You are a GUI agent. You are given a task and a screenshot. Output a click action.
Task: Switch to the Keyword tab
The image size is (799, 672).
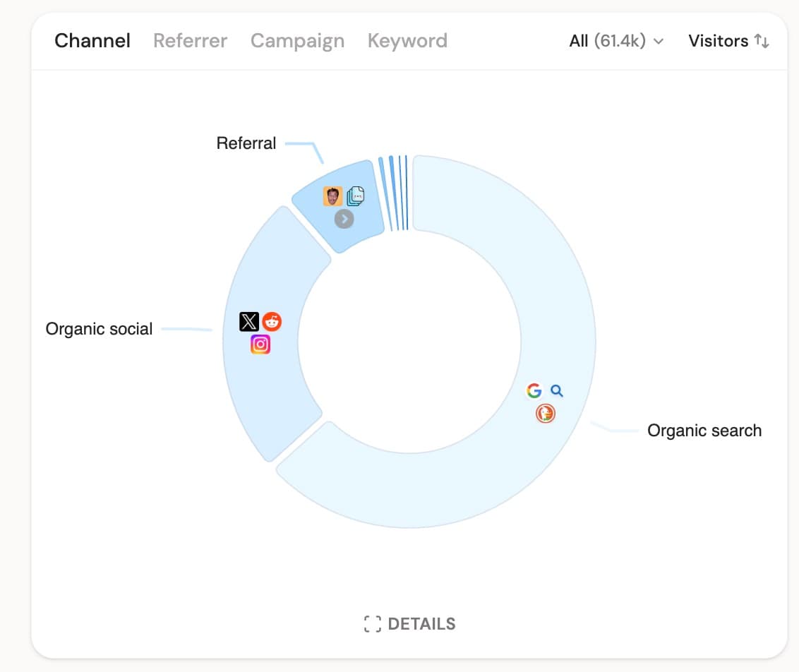tap(407, 41)
